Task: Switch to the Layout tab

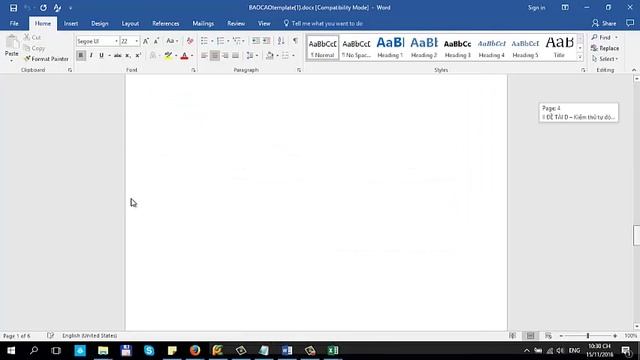Action: click(130, 24)
